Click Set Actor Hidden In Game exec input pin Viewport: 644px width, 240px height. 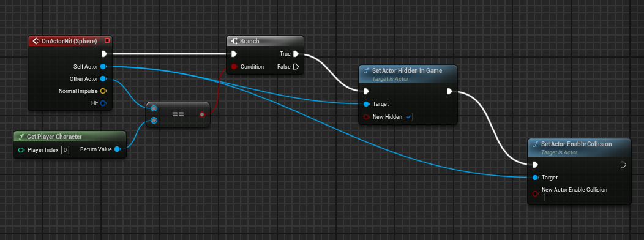(x=365, y=91)
